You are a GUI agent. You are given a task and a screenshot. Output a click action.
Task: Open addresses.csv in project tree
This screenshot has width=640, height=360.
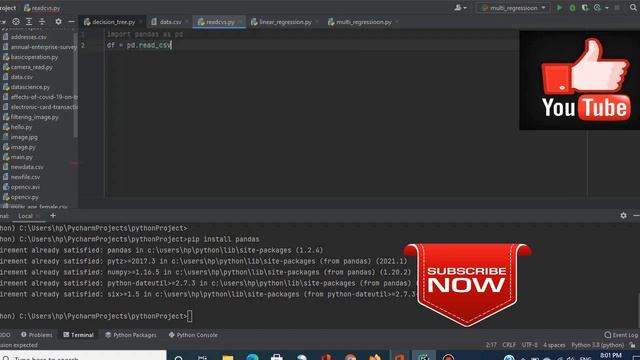pos(29,37)
